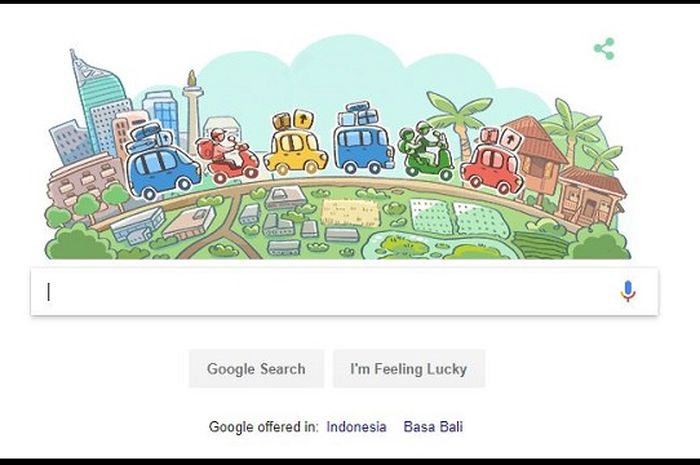
Task: Click the I'm Feeling Lucky button
Action: pos(408,369)
